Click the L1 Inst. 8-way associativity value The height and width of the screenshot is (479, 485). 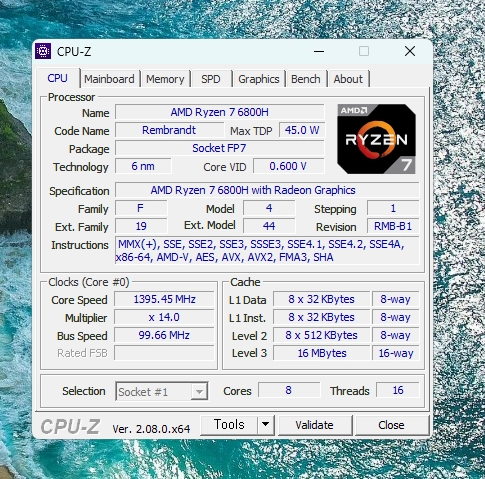tap(395, 317)
